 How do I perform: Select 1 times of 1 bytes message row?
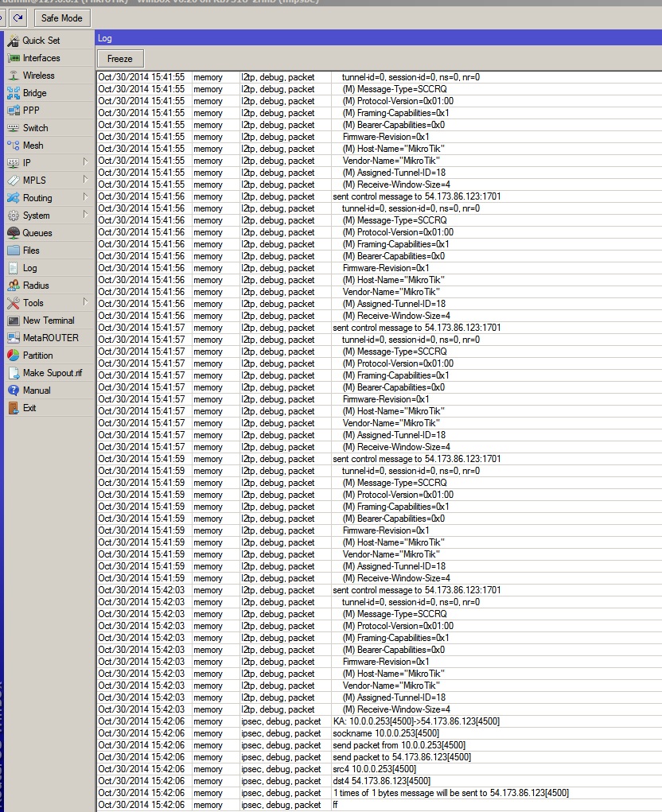click(x=380, y=793)
